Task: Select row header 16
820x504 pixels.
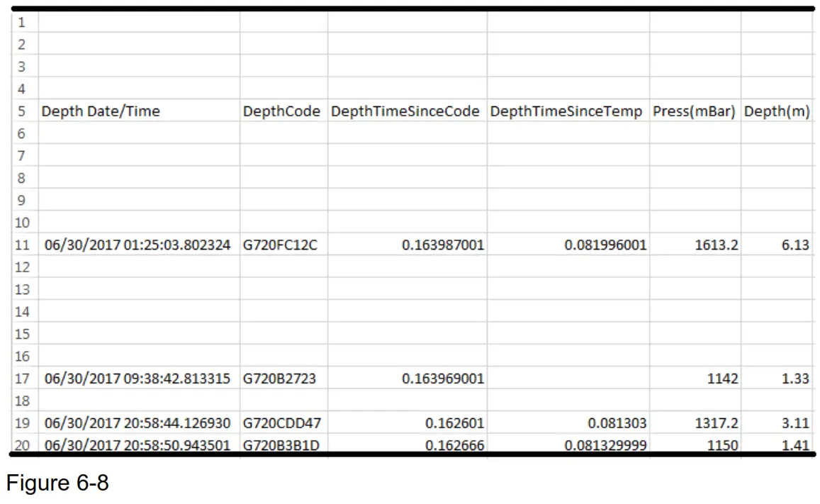Action: pyautogui.click(x=25, y=356)
